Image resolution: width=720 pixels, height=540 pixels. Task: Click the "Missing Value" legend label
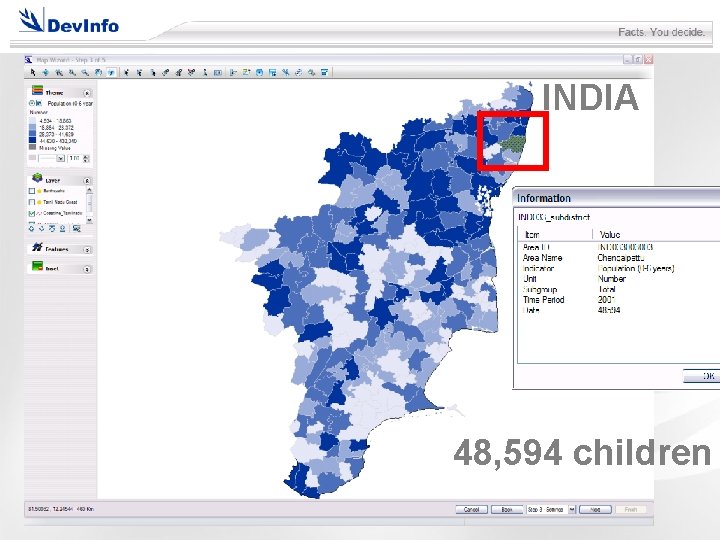[x=55, y=148]
